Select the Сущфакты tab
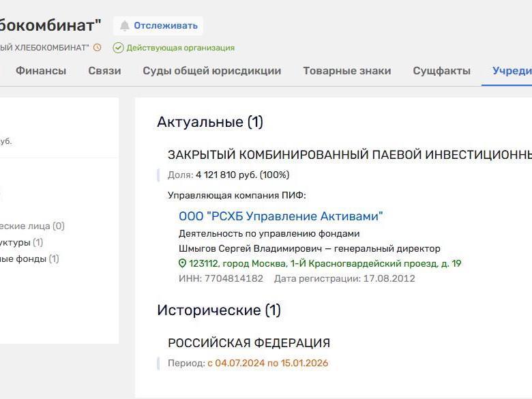This screenshot has height=399, width=532. (x=441, y=70)
